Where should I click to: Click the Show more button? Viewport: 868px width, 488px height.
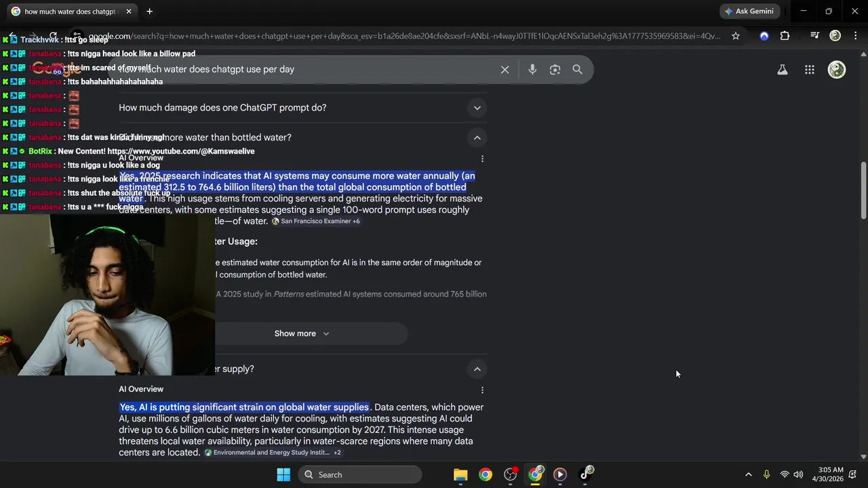pos(302,333)
